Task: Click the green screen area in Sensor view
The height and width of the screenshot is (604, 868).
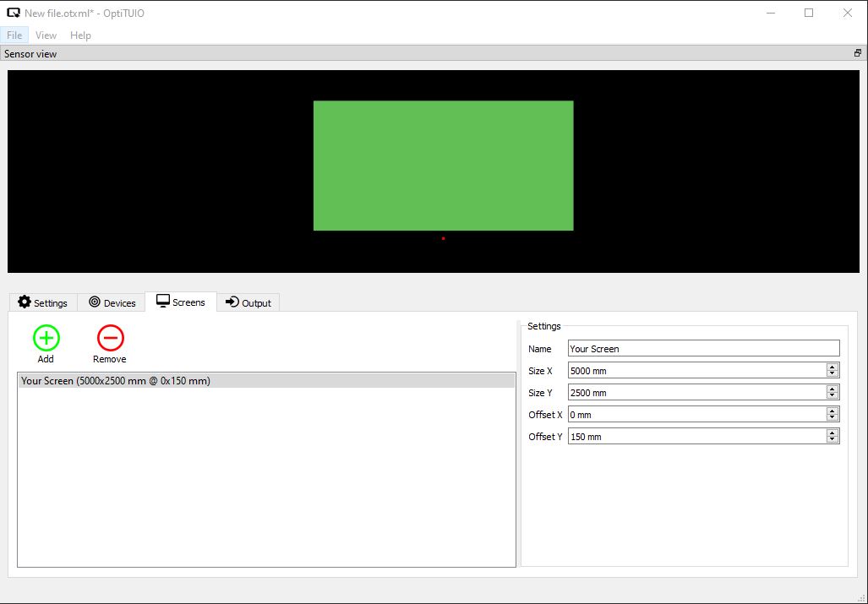Action: coord(443,164)
